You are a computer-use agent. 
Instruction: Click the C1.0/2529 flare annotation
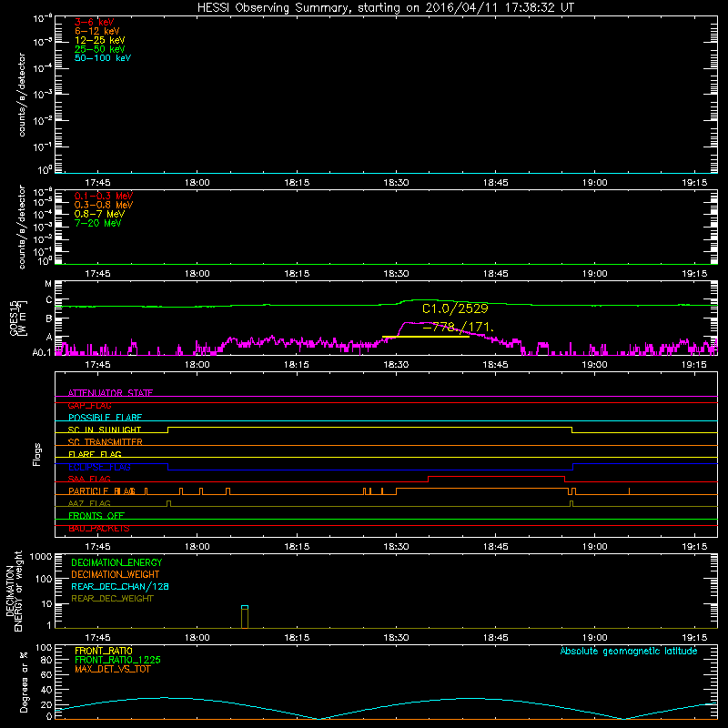coord(455,308)
